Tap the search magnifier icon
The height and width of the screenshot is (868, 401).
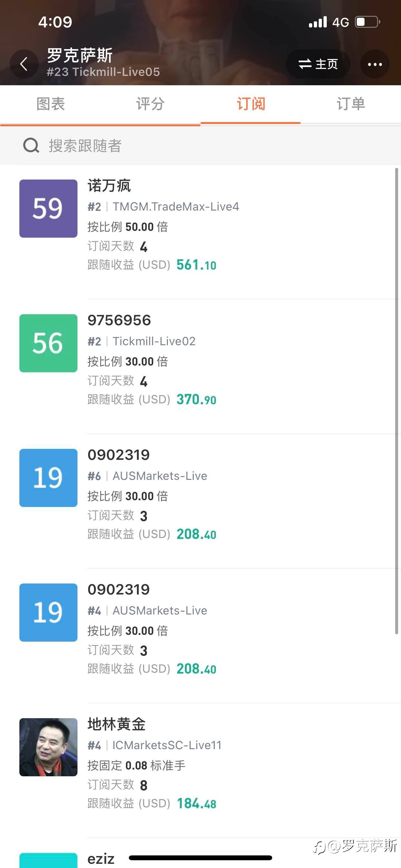coord(31,145)
